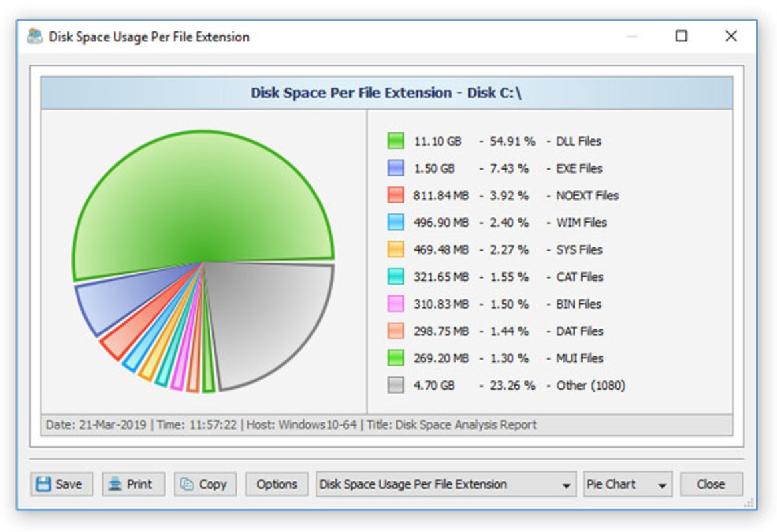Click the light blue WIM Files swatch
This screenshot has width=777, height=532.
pos(395,222)
